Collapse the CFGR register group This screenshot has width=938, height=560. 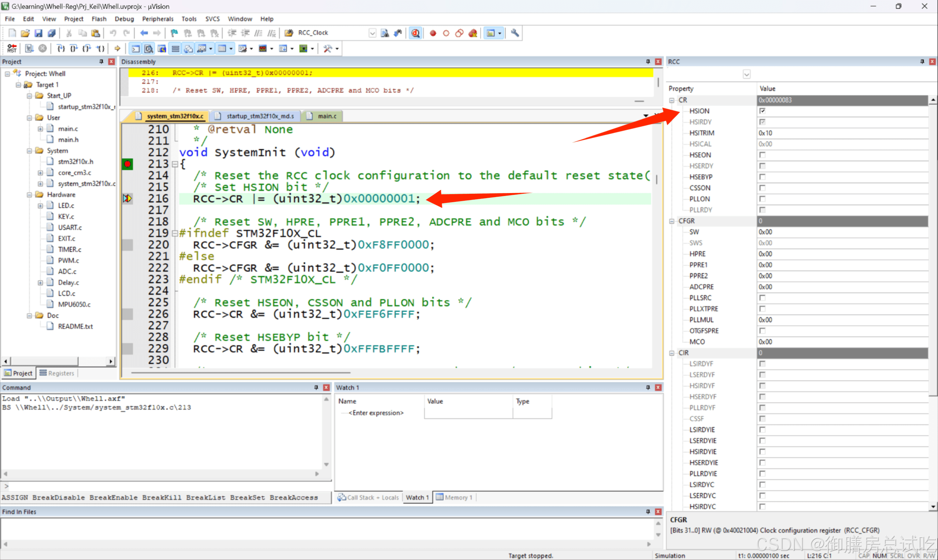672,221
